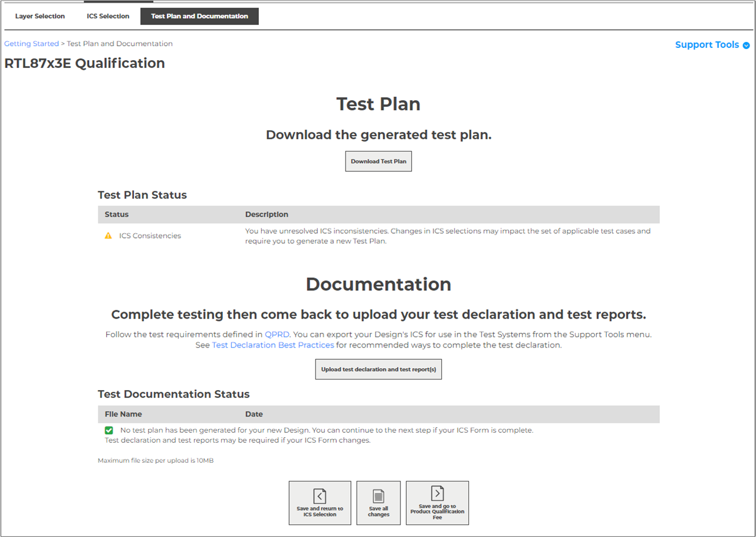This screenshot has height=537, width=756.
Task: Click the Download Test Plan button
Action: 379,161
